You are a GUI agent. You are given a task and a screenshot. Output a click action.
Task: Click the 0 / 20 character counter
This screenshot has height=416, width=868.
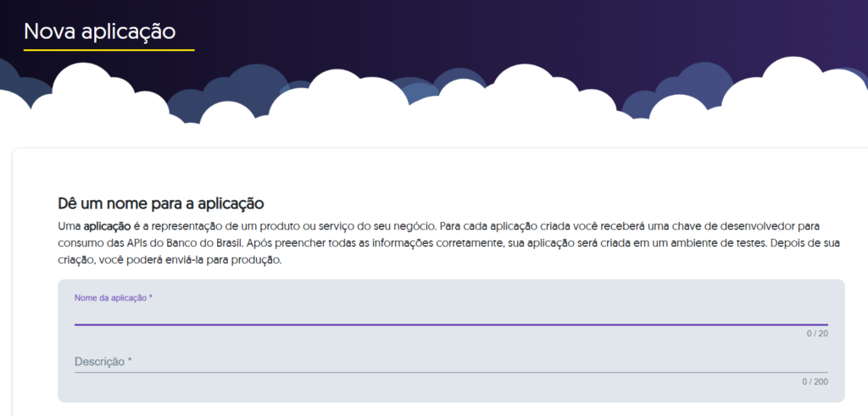[817, 334]
